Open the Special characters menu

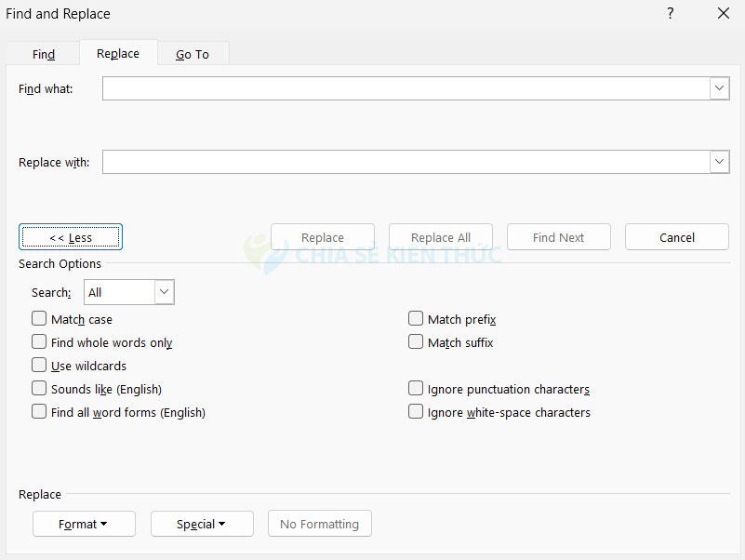tap(202, 524)
